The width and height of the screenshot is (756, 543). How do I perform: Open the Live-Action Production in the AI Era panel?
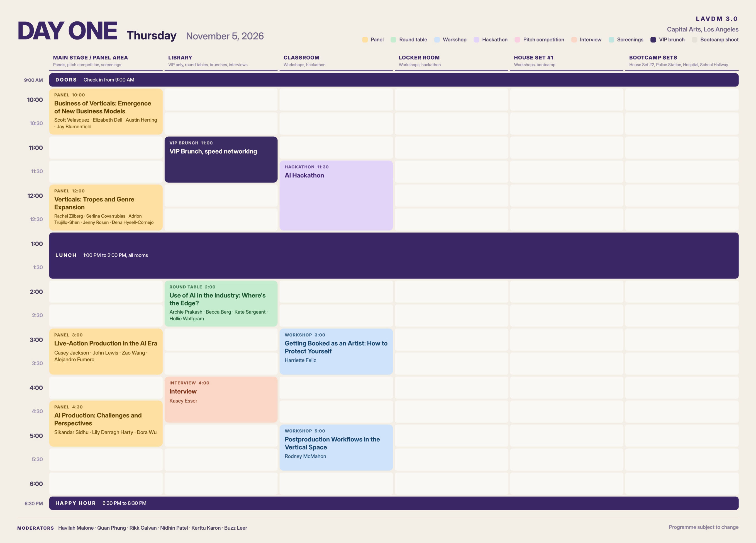(x=106, y=352)
